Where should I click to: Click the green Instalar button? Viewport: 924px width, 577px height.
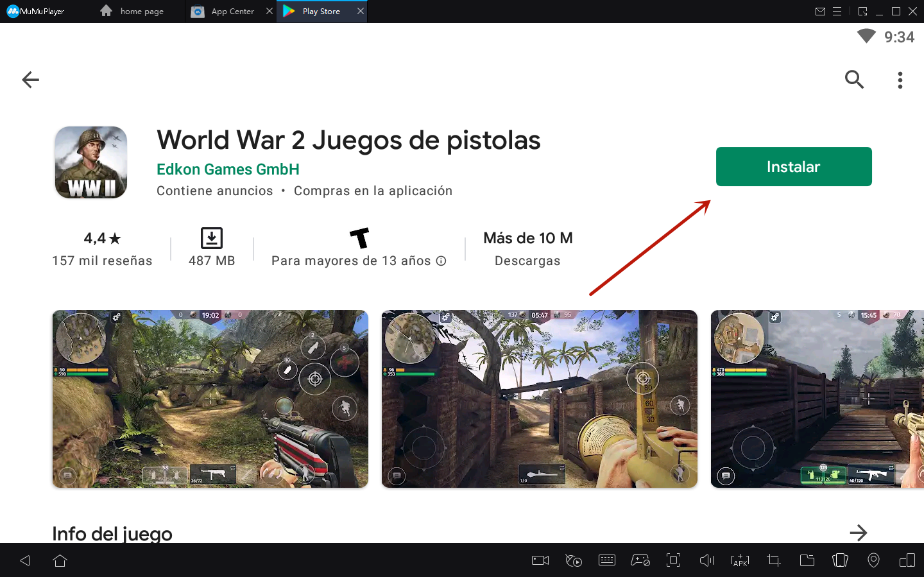coord(794,167)
